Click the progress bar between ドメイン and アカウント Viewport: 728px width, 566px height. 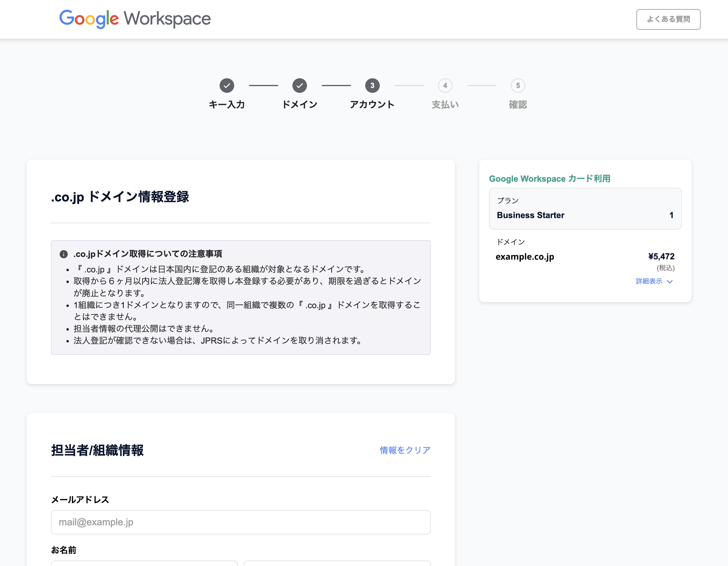(x=336, y=86)
